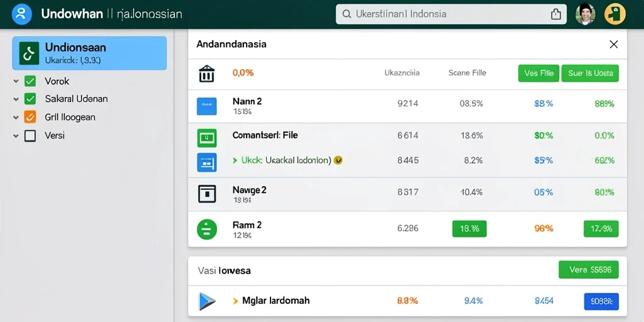Viewport: 644px width, 322px height.
Task: Click the blue S0988% button
Action: [x=601, y=301]
